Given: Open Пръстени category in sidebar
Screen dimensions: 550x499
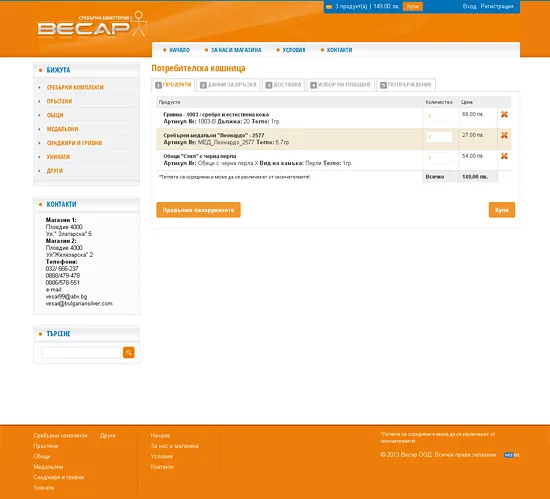Looking at the screenshot, I should [59, 101].
